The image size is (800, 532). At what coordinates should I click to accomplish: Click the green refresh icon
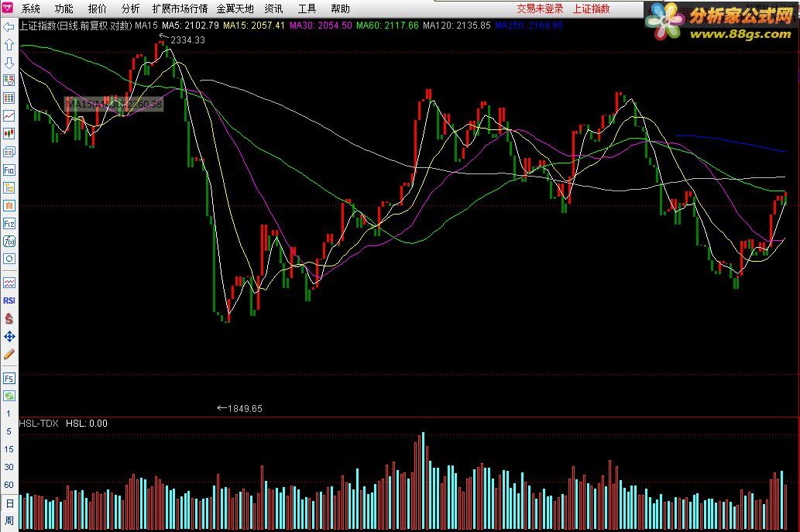[x=9, y=396]
